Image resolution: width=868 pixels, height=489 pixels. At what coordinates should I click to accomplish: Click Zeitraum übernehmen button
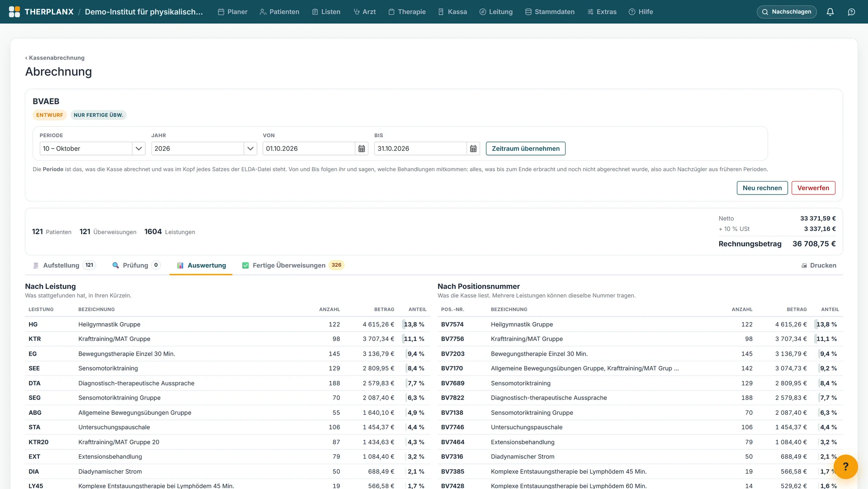point(526,149)
